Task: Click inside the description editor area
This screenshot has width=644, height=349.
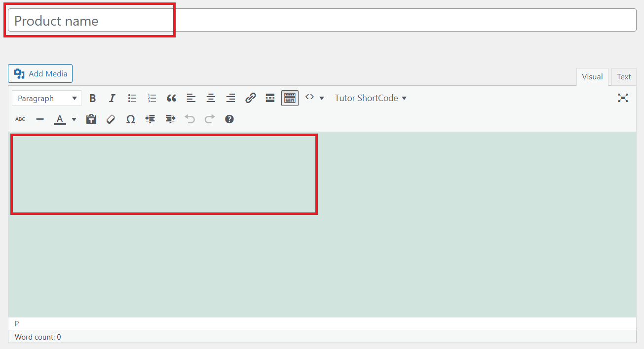Action: [322, 224]
